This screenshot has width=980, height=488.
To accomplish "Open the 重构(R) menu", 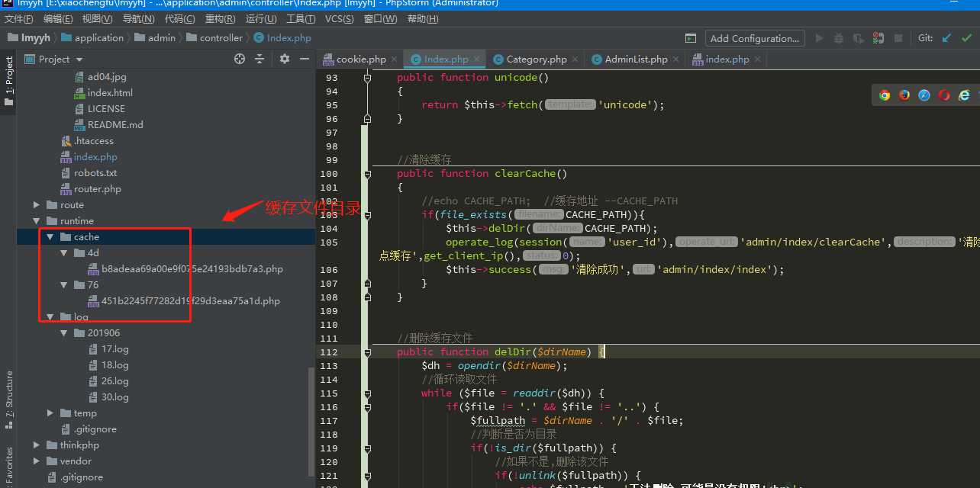I will pos(221,18).
